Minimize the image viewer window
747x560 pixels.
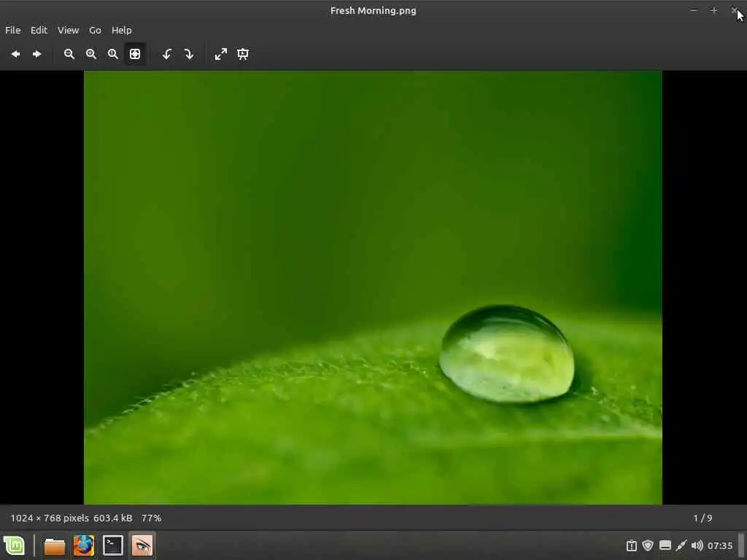point(694,10)
